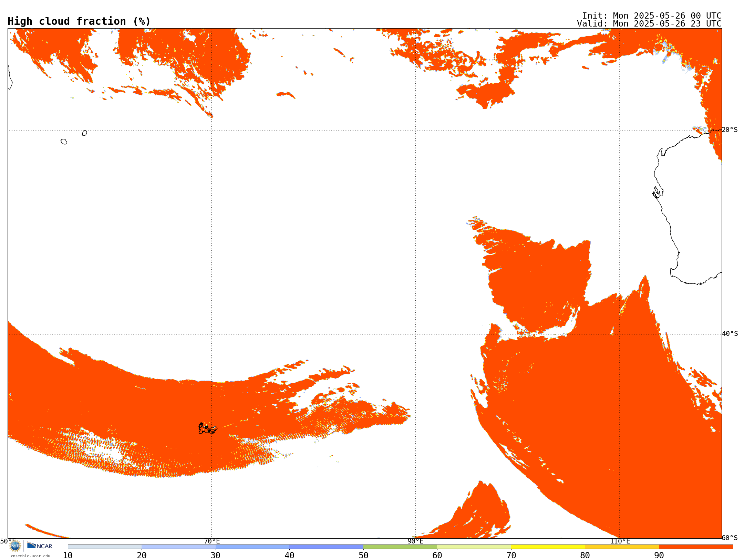Click the NSF logo icon

(15, 546)
